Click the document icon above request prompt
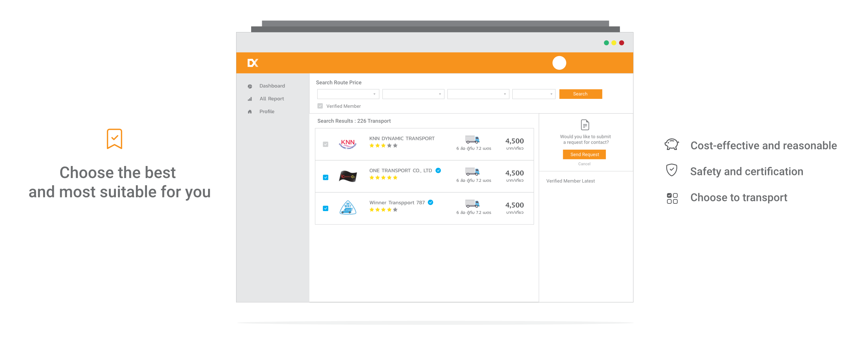 tap(585, 125)
